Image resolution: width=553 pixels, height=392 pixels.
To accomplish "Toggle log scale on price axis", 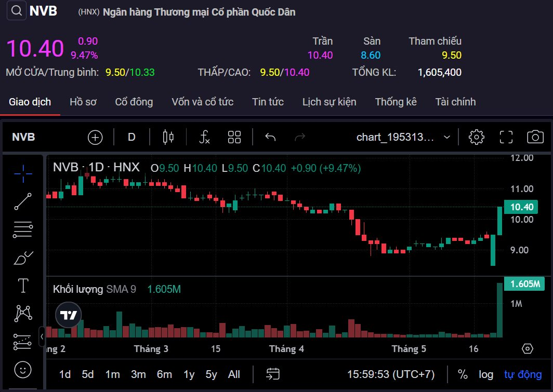I will coord(486,374).
